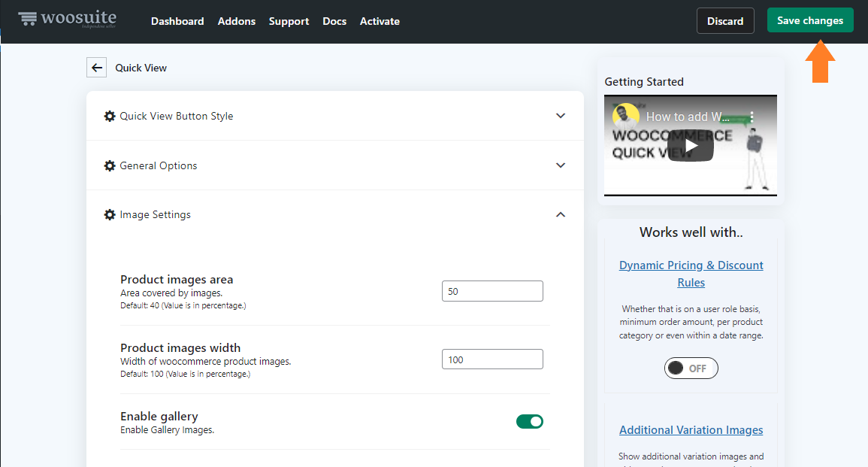Click the Quick View page title
This screenshot has height=467, width=868.
point(141,68)
